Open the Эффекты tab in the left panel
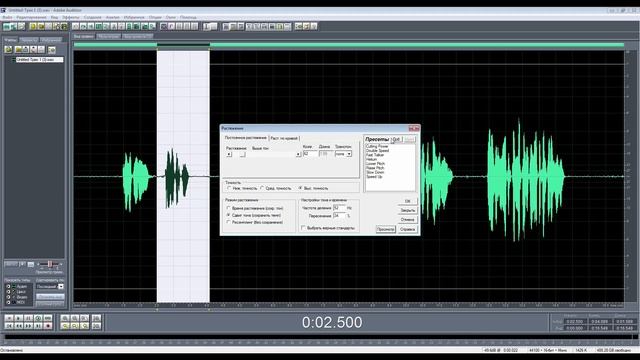This screenshot has height=360, width=640. [29, 40]
